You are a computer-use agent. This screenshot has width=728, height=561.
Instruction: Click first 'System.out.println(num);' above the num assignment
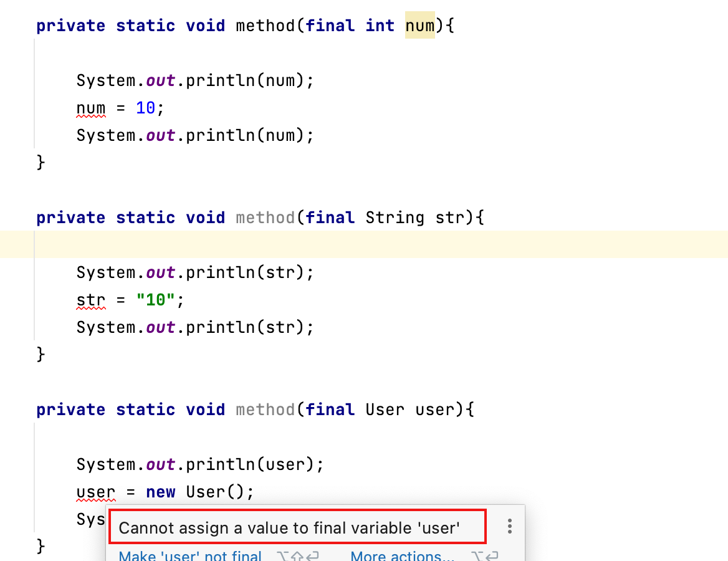[195, 80]
